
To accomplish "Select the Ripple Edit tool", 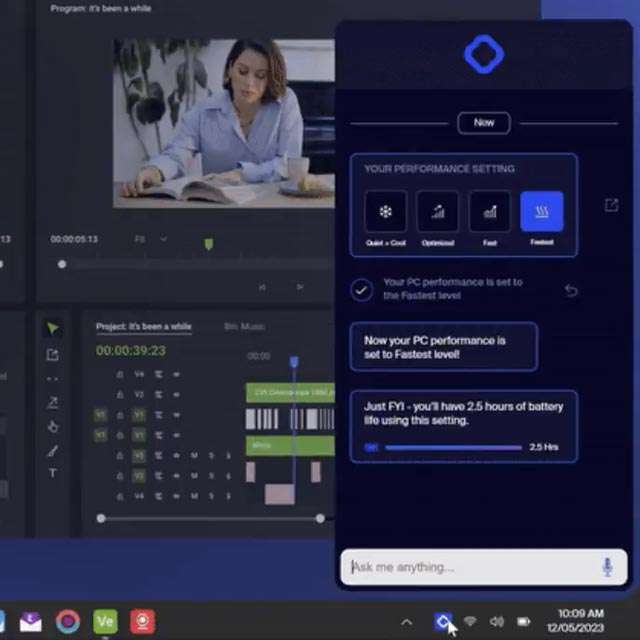I will pyautogui.click(x=53, y=379).
